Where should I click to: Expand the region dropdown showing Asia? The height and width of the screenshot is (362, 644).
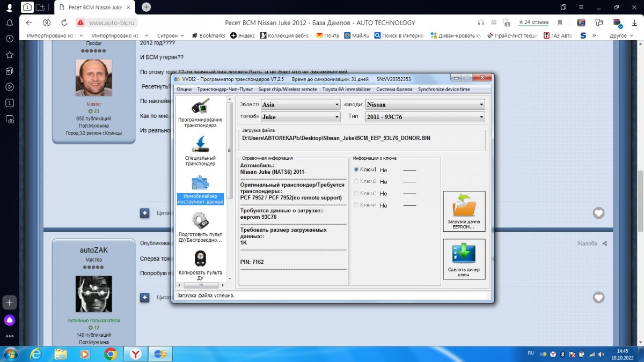pos(301,105)
